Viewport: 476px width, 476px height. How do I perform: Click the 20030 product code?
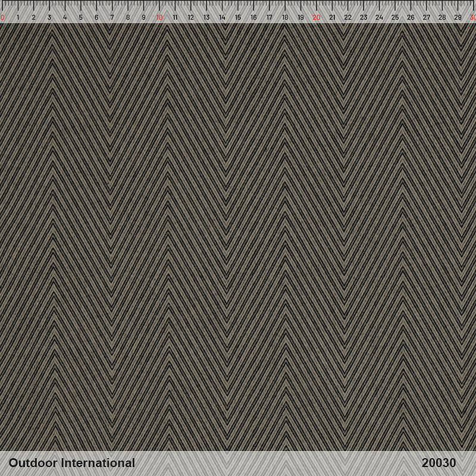pos(439,463)
